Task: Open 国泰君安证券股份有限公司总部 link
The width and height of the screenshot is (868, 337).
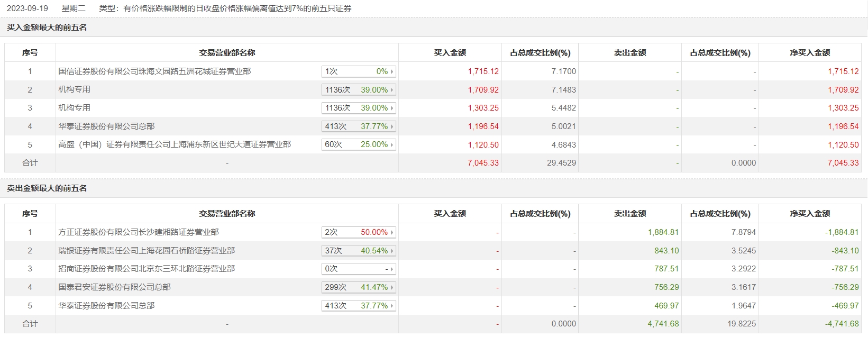Action: tap(114, 287)
